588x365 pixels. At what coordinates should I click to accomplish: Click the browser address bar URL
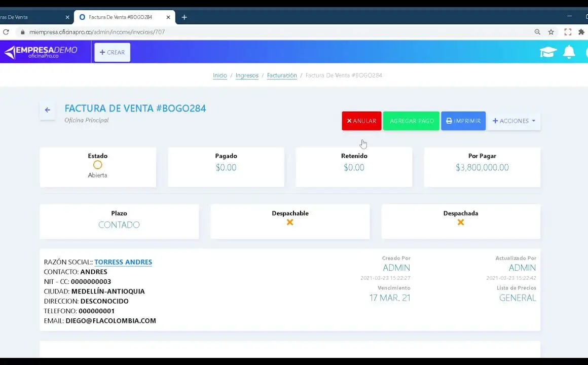(97, 32)
